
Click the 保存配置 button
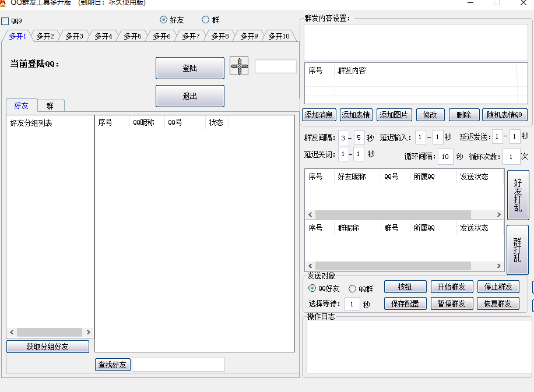(x=405, y=303)
